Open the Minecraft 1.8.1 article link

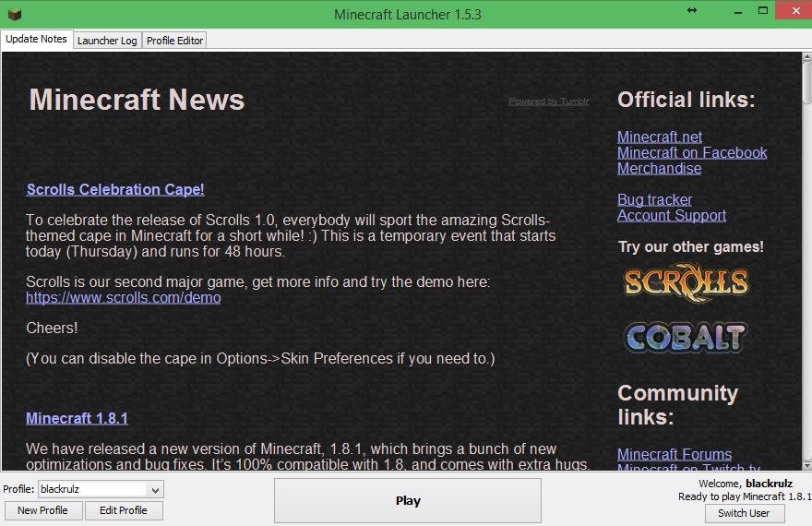(77, 418)
